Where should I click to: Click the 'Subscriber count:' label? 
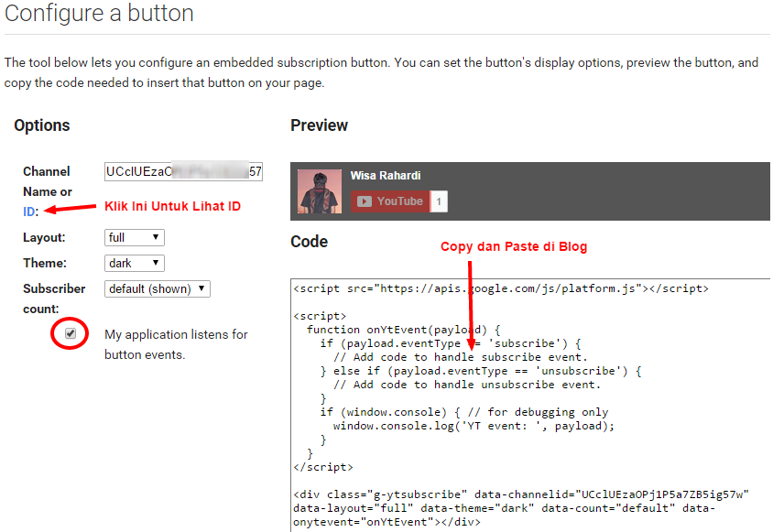click(x=54, y=299)
